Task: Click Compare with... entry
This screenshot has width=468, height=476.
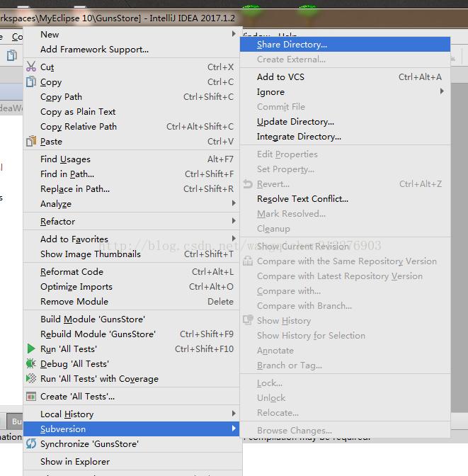Action: pyautogui.click(x=345, y=291)
